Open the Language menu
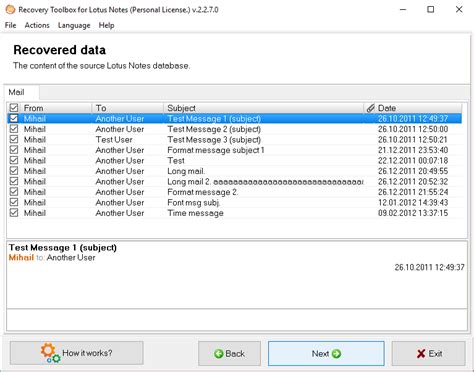 [x=74, y=25]
